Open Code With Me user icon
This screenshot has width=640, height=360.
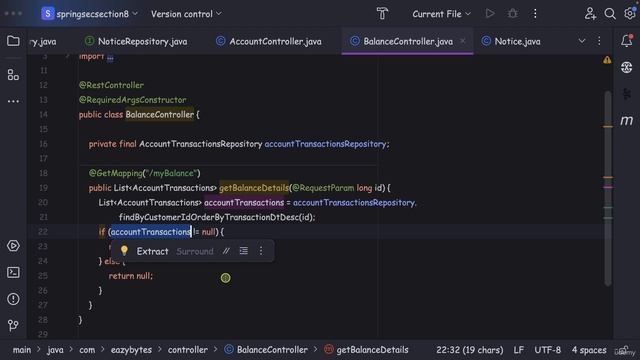point(590,14)
